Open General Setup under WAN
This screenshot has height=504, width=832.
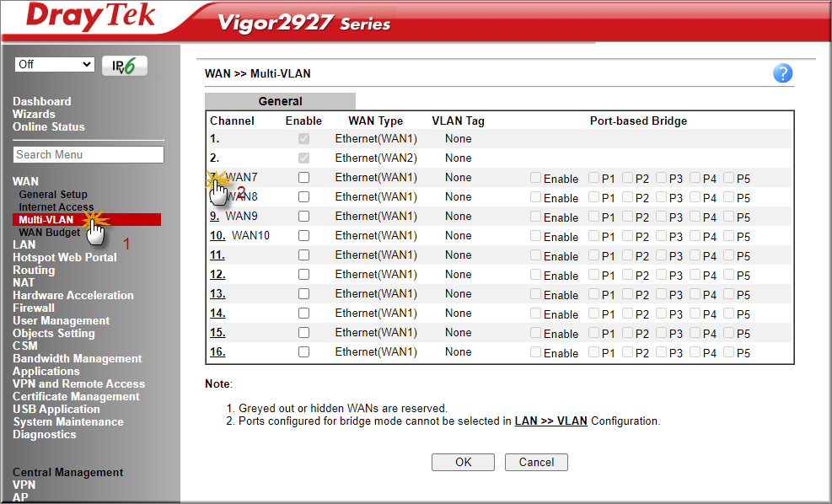tap(53, 194)
